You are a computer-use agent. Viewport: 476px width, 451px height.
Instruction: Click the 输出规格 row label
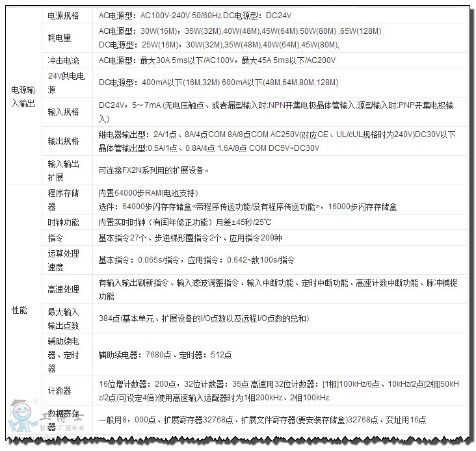point(63,141)
